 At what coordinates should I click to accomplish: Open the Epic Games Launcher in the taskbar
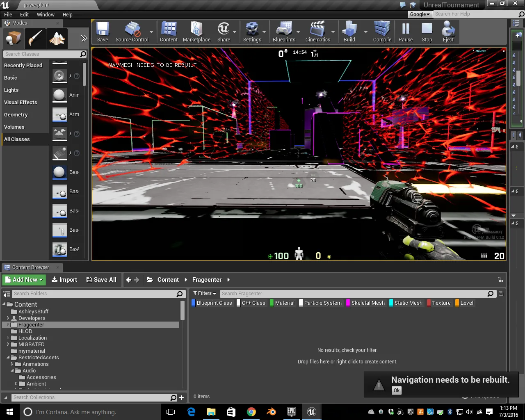[x=292, y=412]
